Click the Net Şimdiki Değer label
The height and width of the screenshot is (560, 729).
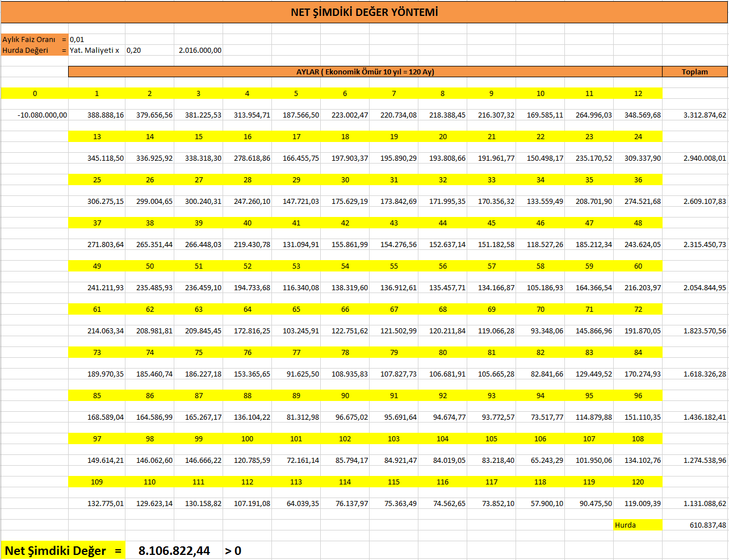click(63, 551)
